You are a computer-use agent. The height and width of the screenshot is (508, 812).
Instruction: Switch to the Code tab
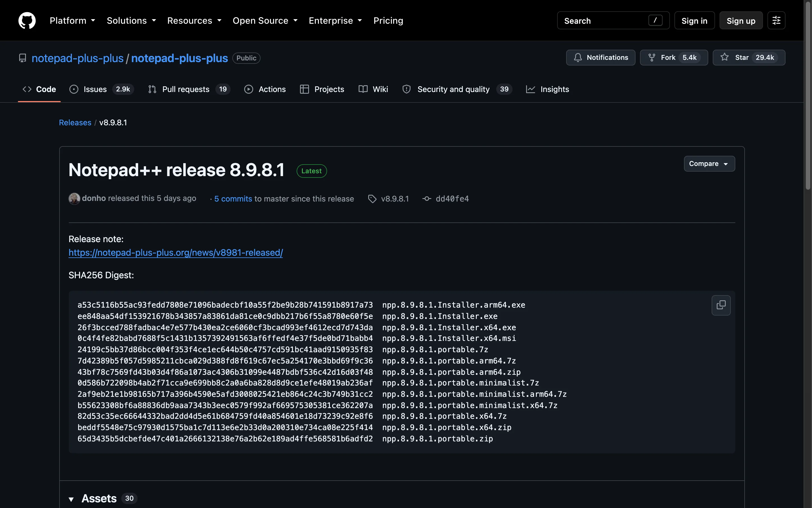click(x=39, y=89)
